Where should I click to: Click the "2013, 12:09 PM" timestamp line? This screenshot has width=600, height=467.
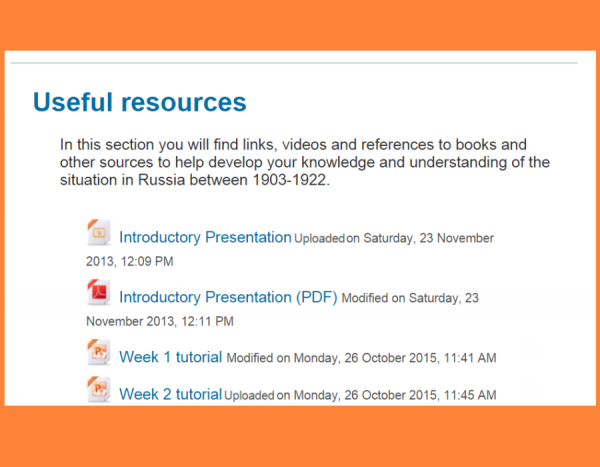(x=130, y=262)
